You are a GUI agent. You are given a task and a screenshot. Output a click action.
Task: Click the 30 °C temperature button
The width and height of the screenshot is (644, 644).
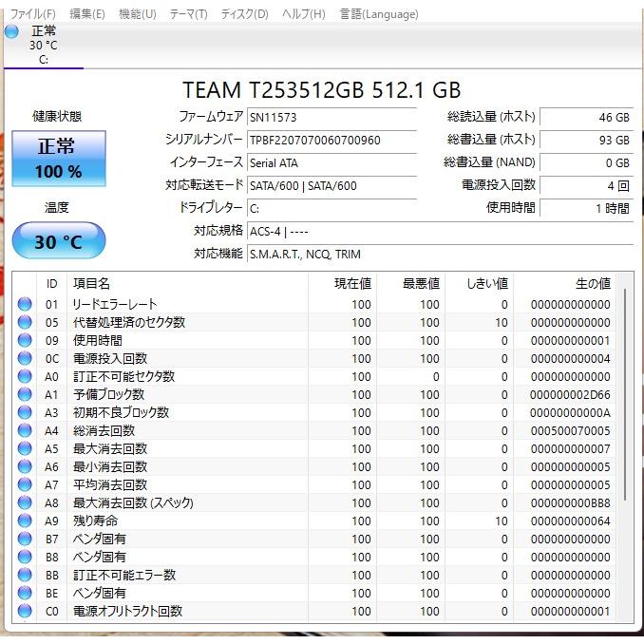click(x=59, y=240)
